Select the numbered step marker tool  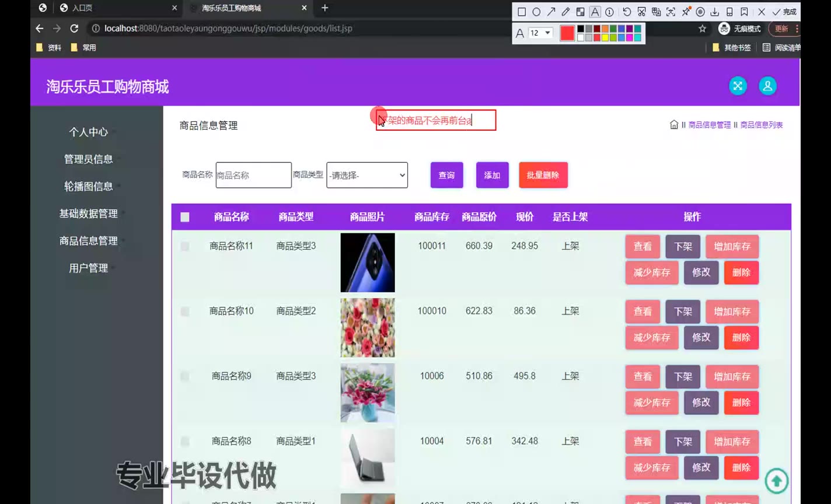coord(609,12)
